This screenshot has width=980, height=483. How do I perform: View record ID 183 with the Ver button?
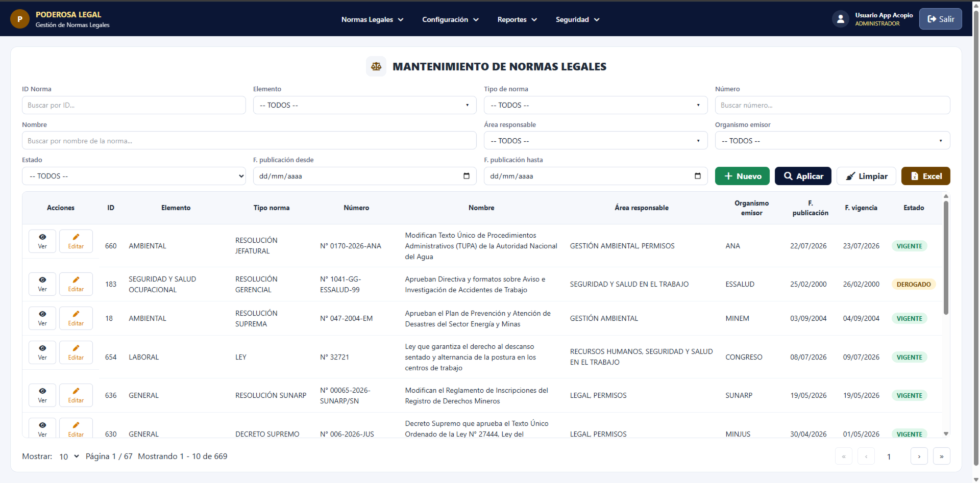[x=42, y=284]
